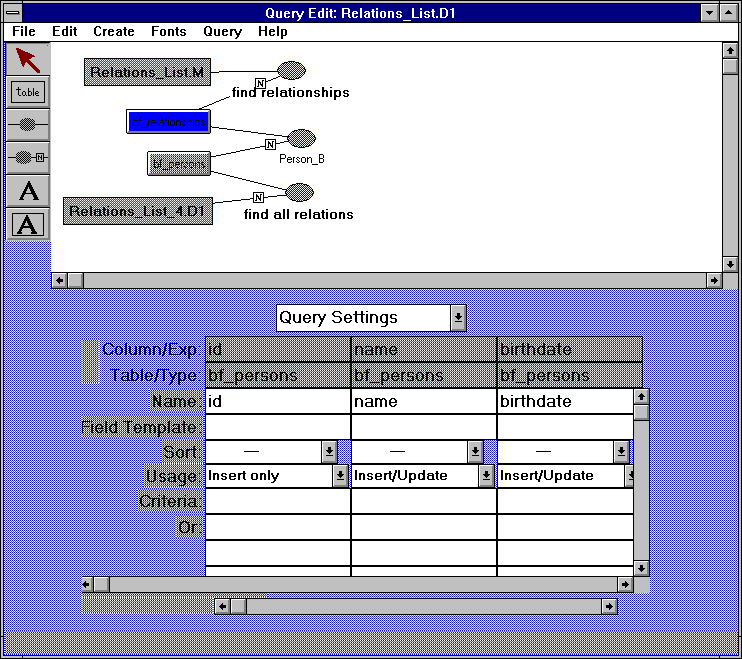
Task: Select the table tool
Action: [x=28, y=92]
